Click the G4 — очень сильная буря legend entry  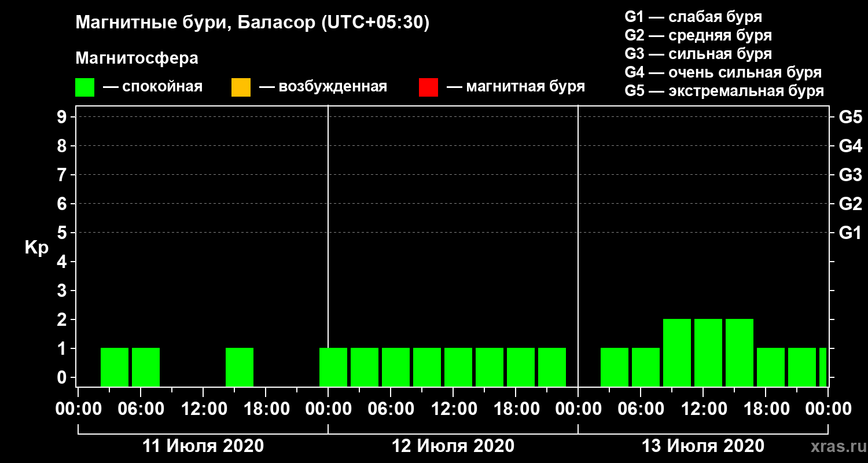(723, 72)
